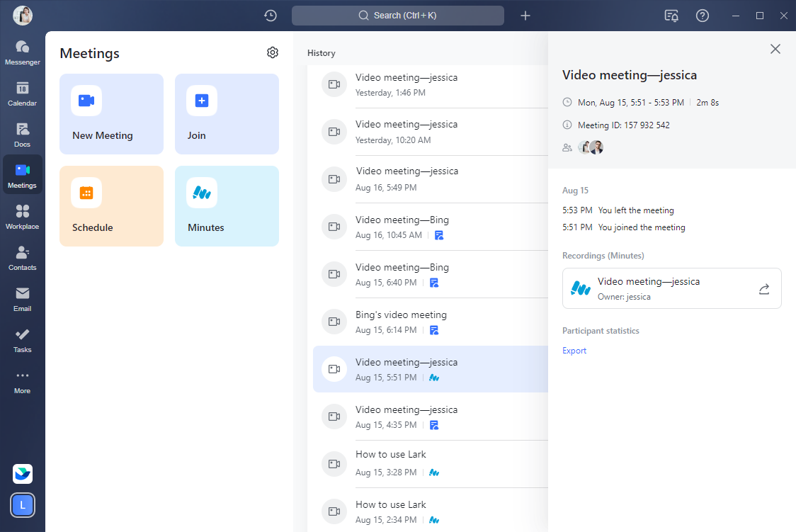Click the history clock icon in title bar
Screen dimensions: 796x532
click(x=271, y=16)
